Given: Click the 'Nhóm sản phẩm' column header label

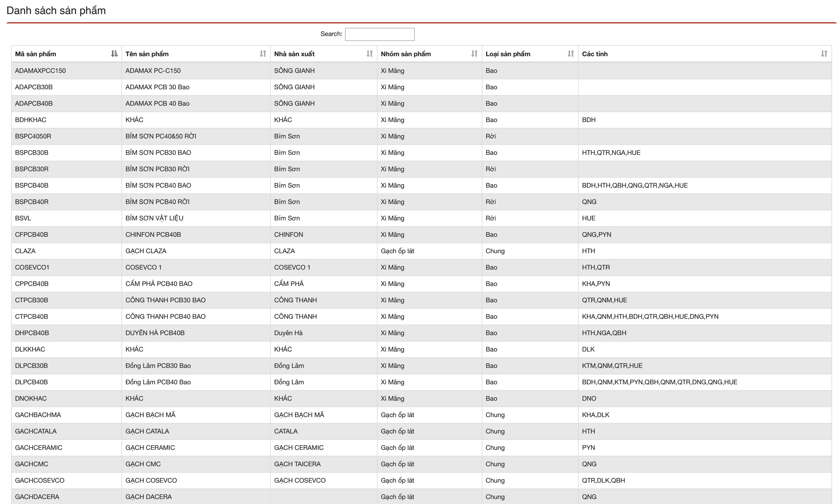Looking at the screenshot, I should pos(406,54).
